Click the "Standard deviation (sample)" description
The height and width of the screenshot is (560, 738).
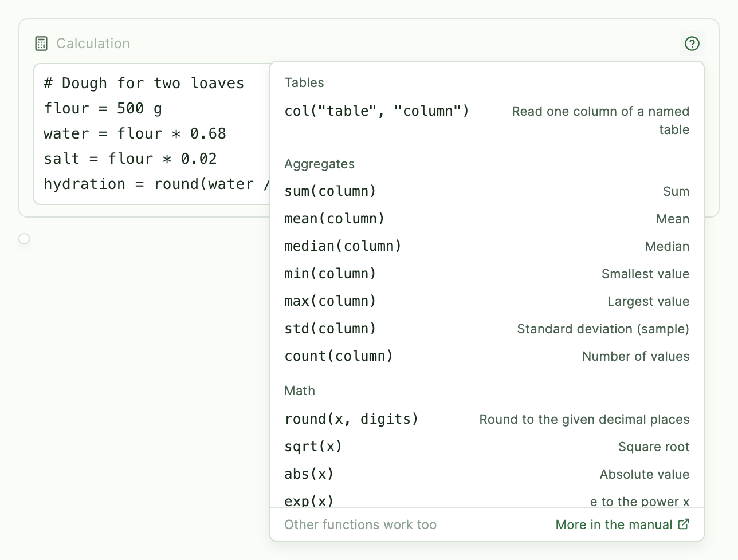pyautogui.click(x=603, y=329)
